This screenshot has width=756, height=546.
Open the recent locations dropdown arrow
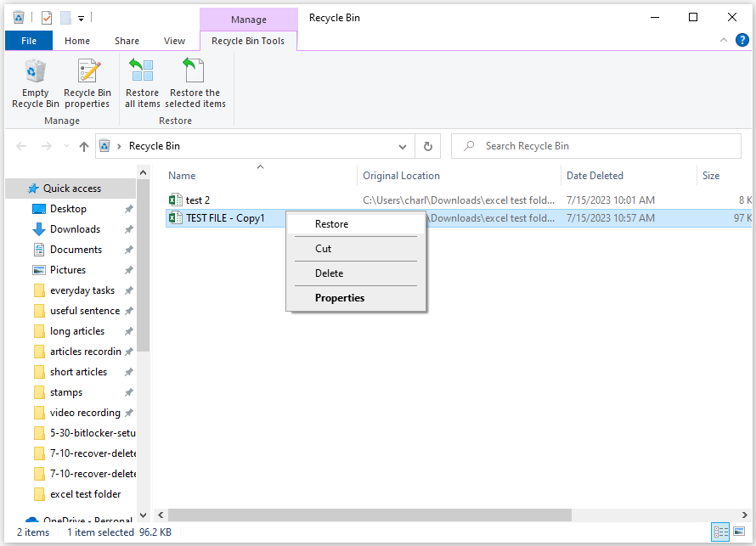(66, 146)
